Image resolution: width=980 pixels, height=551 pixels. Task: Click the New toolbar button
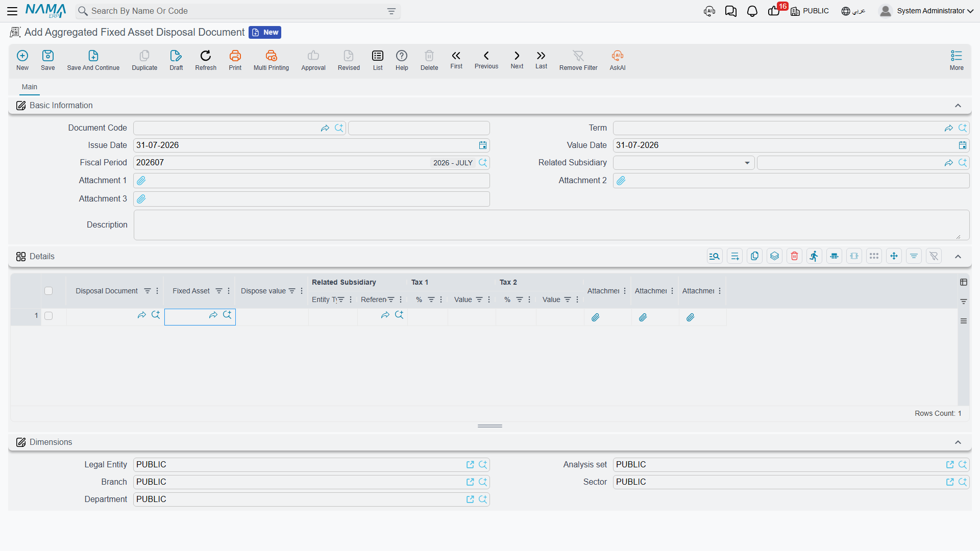tap(22, 60)
